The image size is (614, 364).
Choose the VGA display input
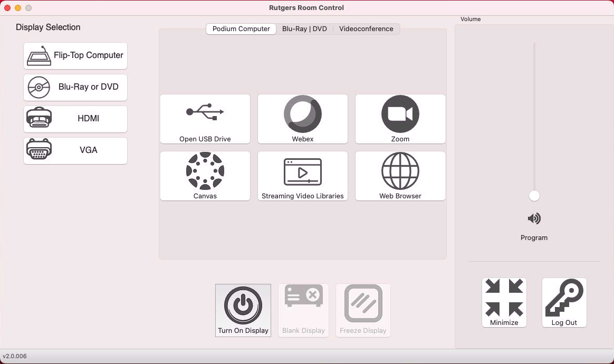[75, 150]
